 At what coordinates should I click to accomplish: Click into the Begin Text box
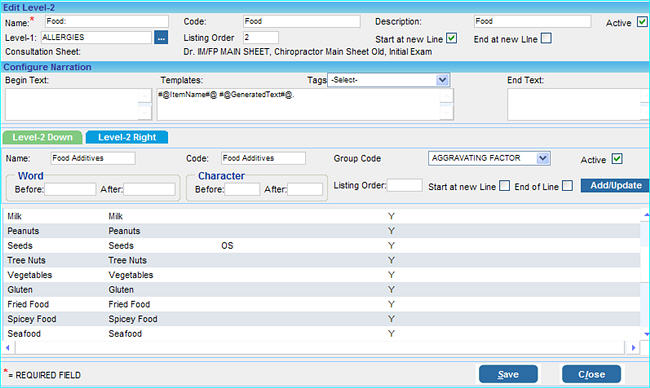[78, 104]
